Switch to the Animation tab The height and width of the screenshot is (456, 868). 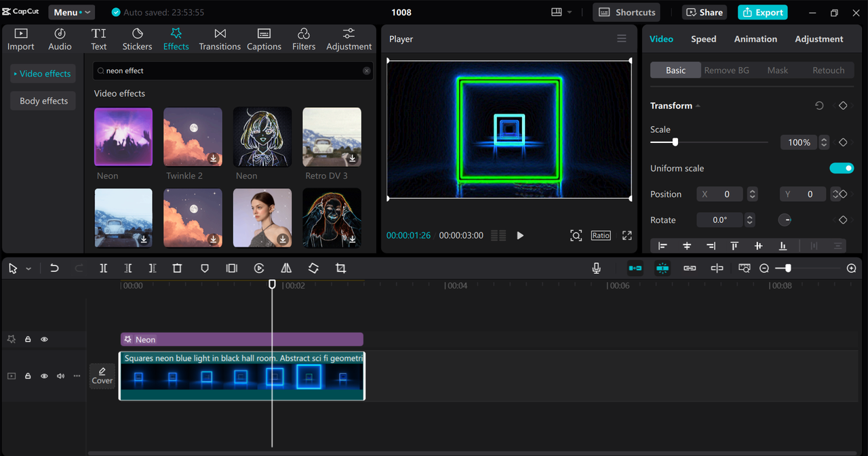click(755, 39)
